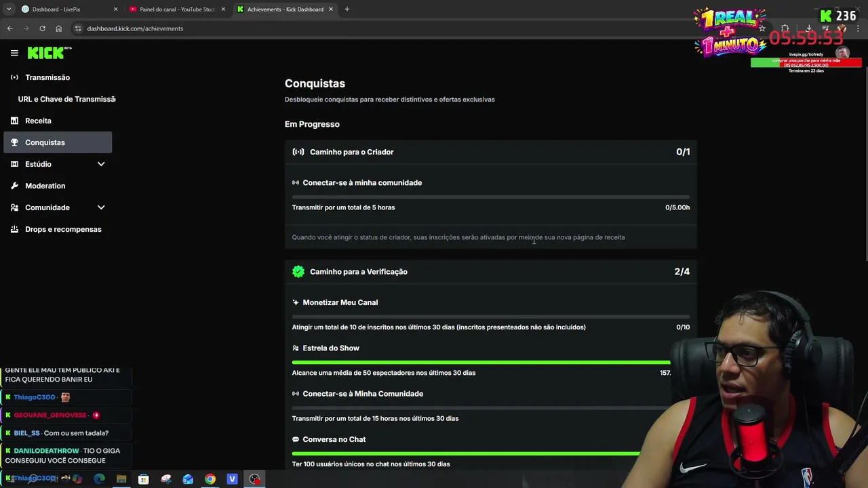This screenshot has width=868, height=488.
Task: Select Conquistas in the sidebar
Action: pyautogui.click(x=58, y=142)
